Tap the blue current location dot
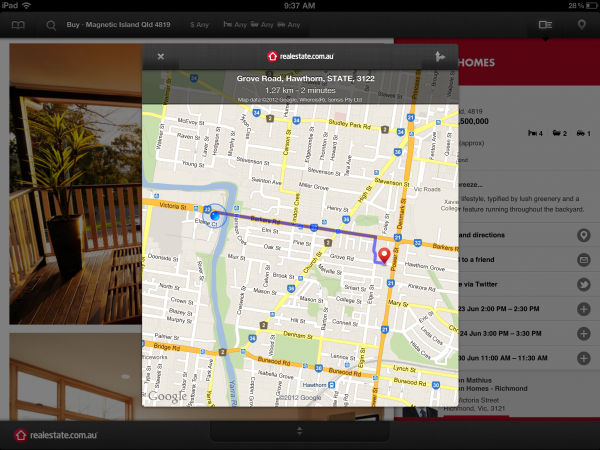 (215, 215)
